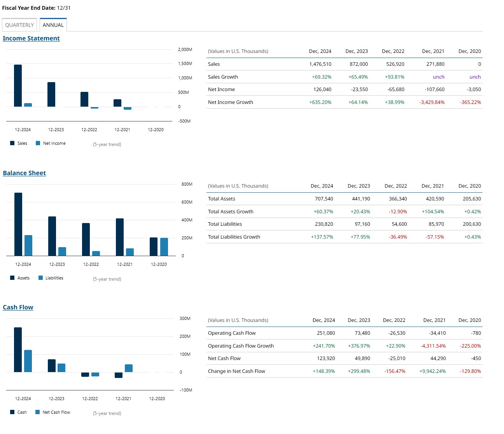Click Net Cash Flow value 123,920
This screenshot has height=434, width=504.
(326, 358)
